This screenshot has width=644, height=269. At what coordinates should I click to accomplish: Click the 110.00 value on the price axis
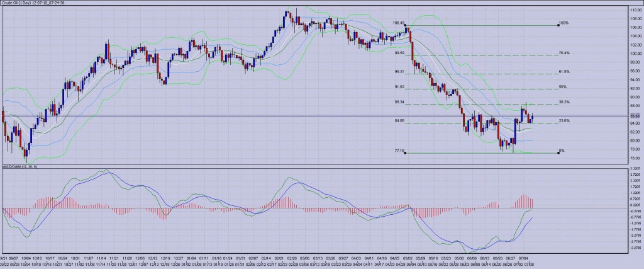[635, 10]
